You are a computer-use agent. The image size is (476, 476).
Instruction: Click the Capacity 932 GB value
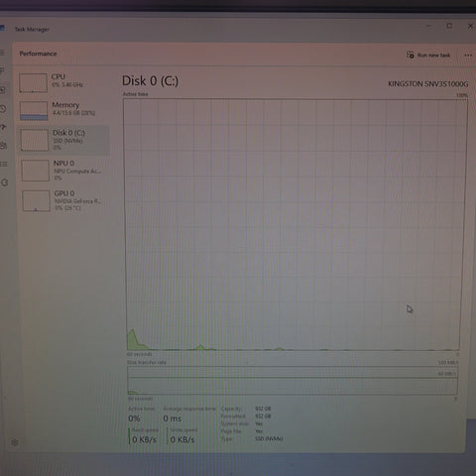(x=263, y=409)
